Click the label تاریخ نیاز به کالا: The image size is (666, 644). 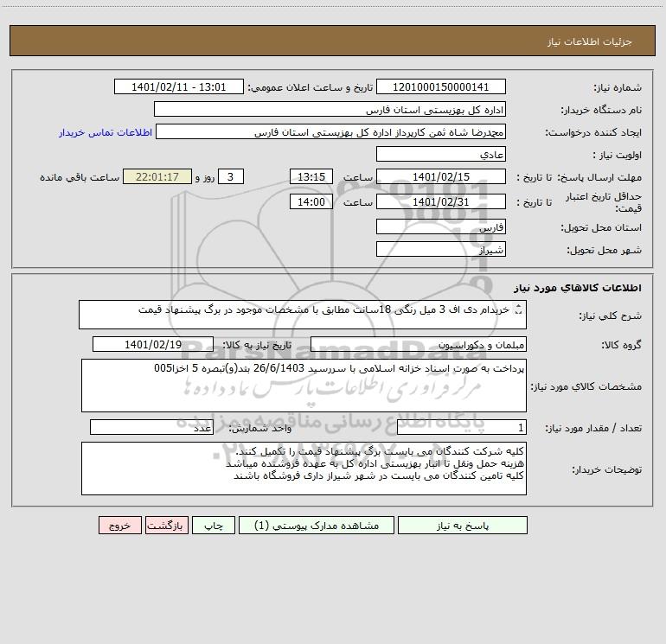pyautogui.click(x=258, y=345)
